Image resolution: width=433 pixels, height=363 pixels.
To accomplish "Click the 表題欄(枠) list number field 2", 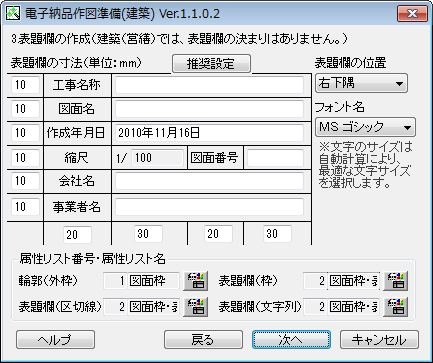I will tap(315, 281).
